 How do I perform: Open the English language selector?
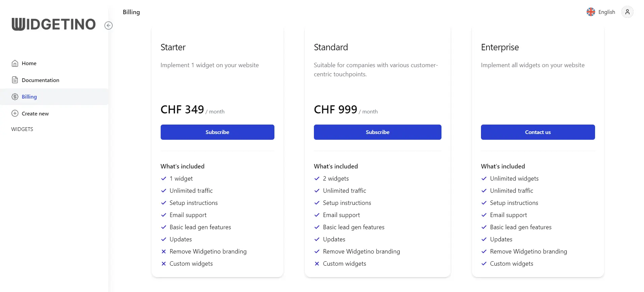point(606,12)
